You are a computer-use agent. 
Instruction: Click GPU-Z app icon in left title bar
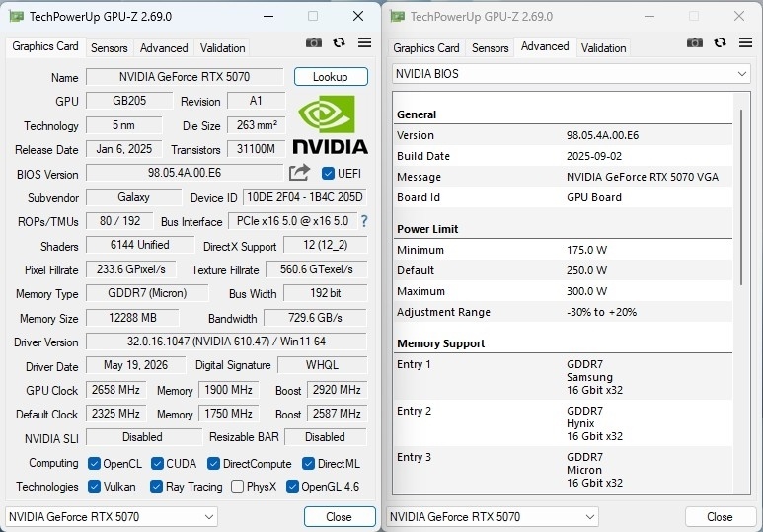17,17
